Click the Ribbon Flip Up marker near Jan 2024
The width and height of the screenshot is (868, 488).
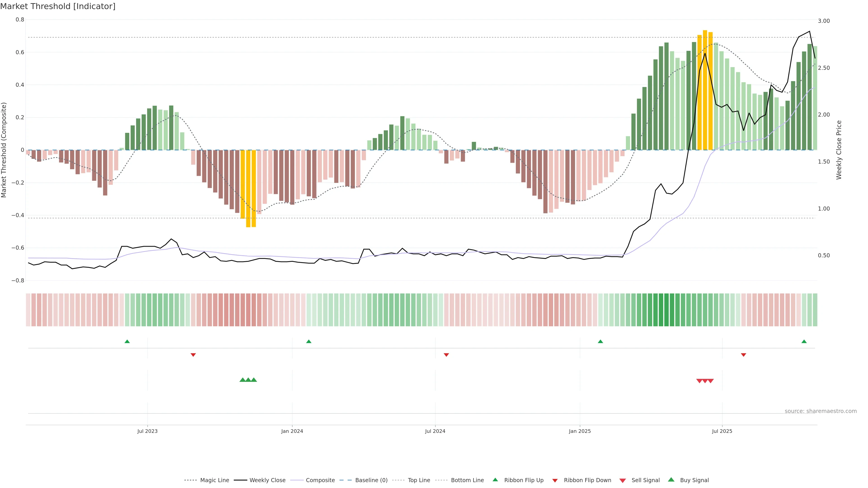click(x=309, y=342)
